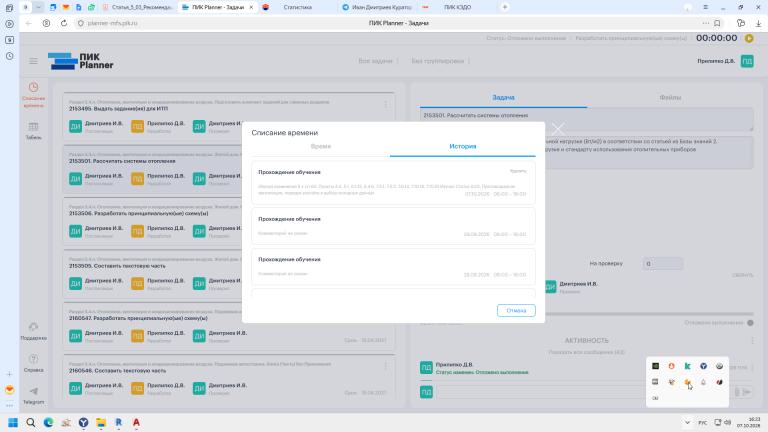Click the water drop tray icon
Image resolution: width=768 pixels, height=432 pixels.
pos(703,382)
